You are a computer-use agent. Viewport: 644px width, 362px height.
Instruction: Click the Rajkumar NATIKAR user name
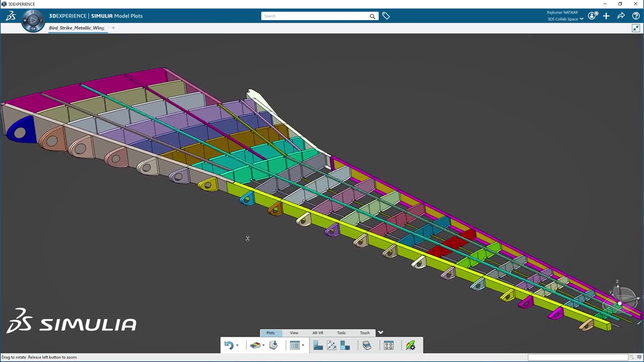point(562,13)
